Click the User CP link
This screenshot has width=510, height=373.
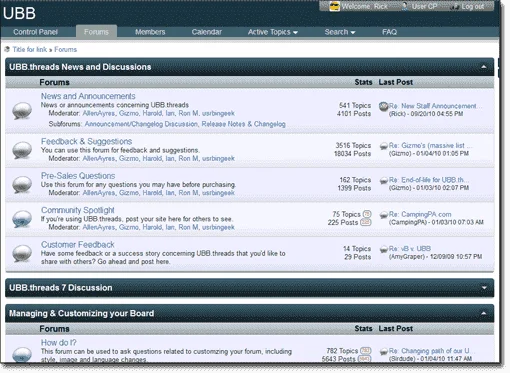tap(424, 6)
